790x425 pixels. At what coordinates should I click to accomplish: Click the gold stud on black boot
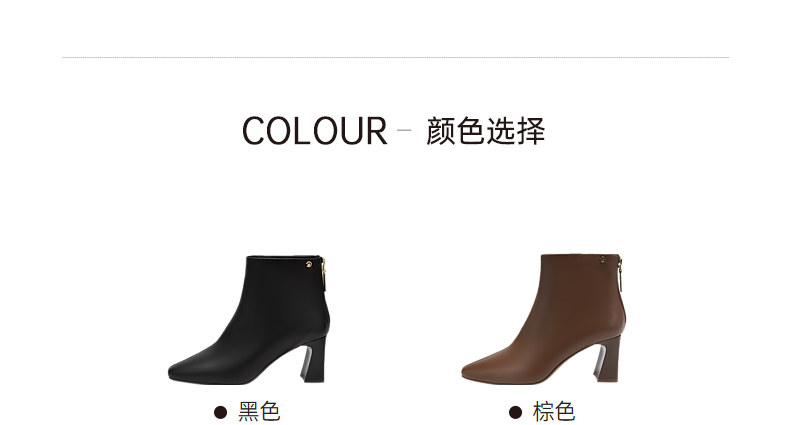click(308, 264)
